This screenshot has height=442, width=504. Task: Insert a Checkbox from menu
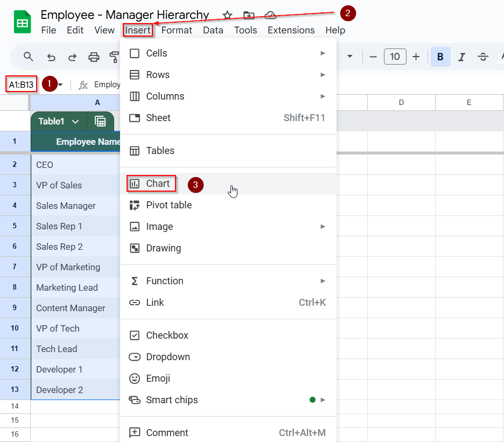click(228, 335)
